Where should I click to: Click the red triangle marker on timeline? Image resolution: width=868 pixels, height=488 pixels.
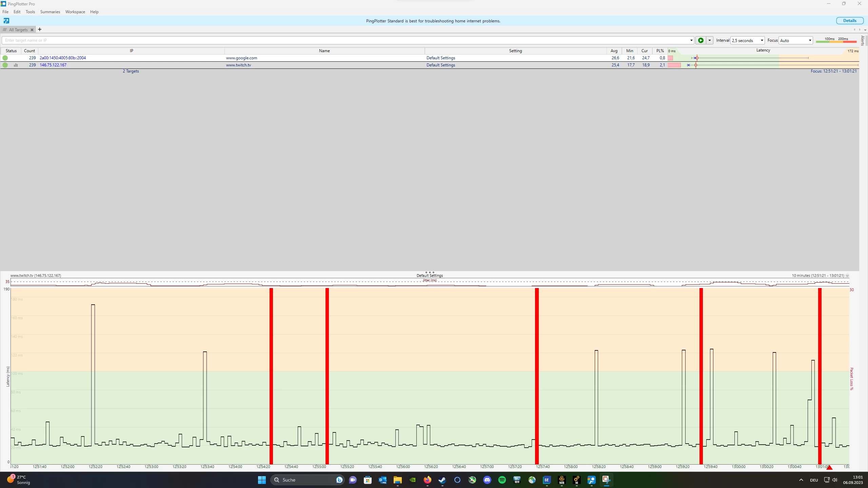click(x=829, y=468)
